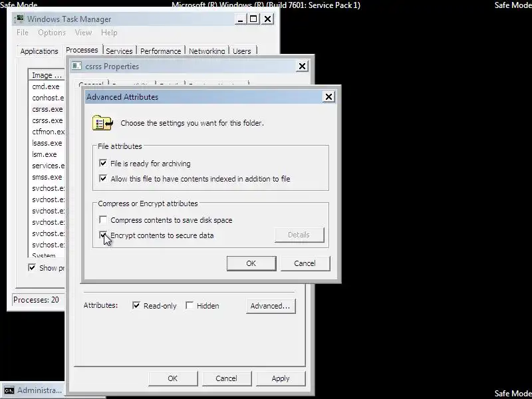Viewport: 532px width, 399px height.
Task: Click OK in csrss Properties window
Action: [x=173, y=378]
